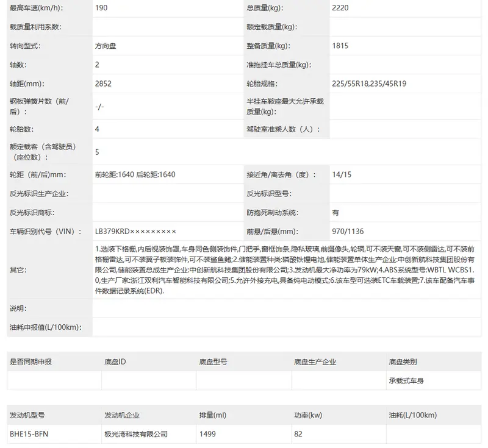
Task: Select the curb weight value 1815
Action: coord(341,46)
